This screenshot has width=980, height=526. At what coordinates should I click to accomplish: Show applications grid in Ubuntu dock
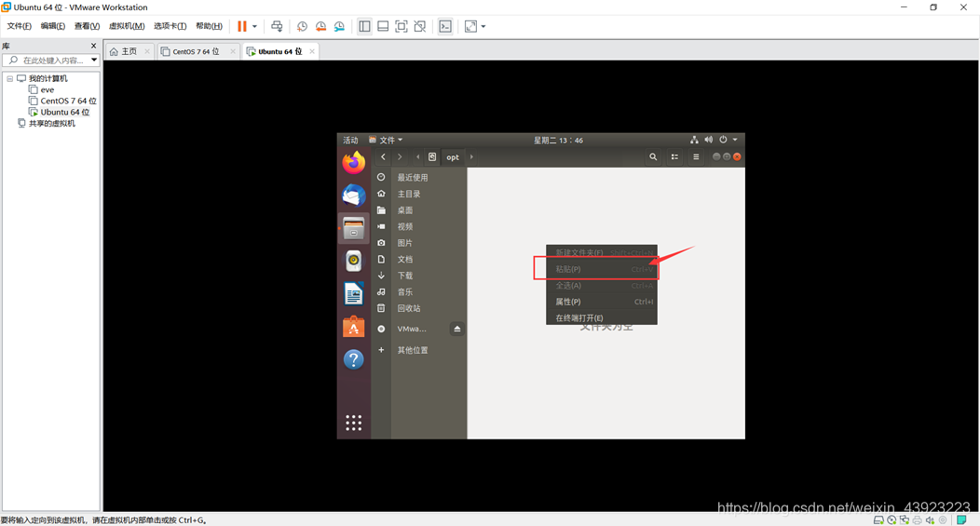coord(354,423)
